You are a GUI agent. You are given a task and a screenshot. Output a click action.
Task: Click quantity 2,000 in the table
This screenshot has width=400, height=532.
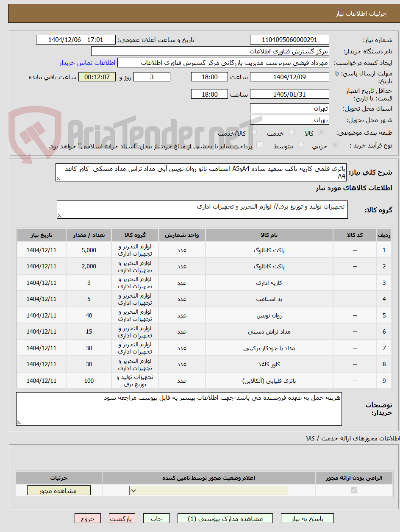point(89,267)
